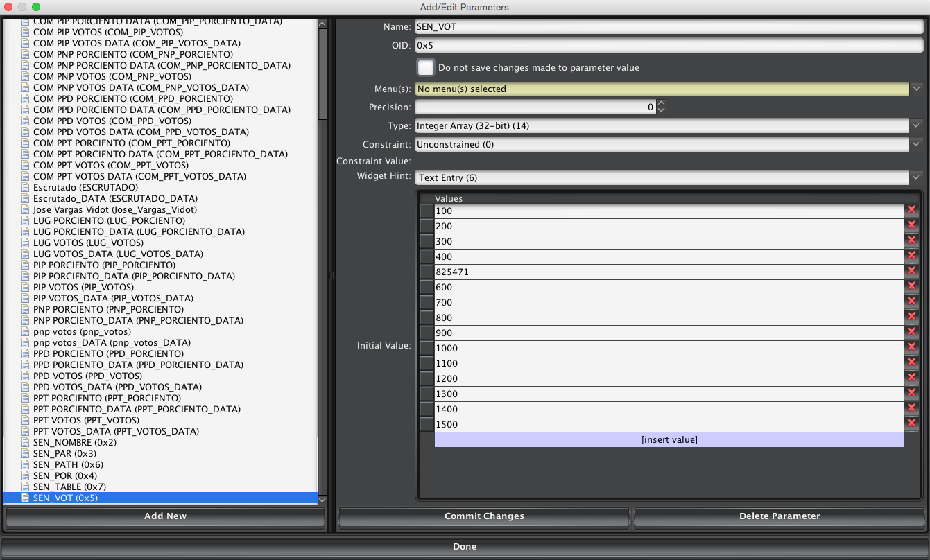Enable 'Do not save changes' checkbox
This screenshot has width=930, height=560.
(426, 68)
